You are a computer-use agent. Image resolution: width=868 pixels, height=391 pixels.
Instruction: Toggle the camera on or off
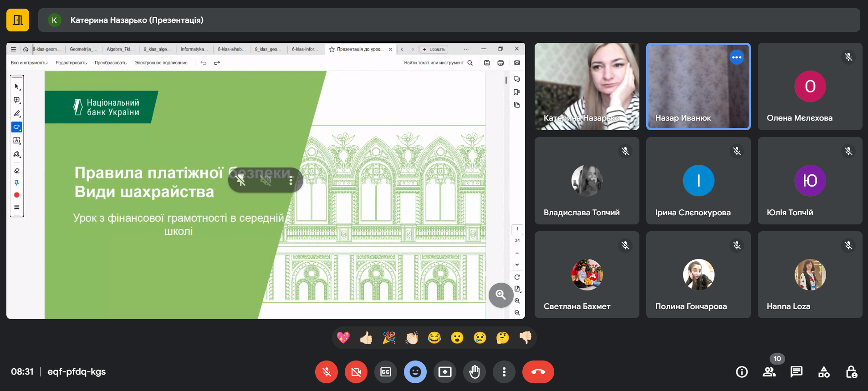pos(356,372)
